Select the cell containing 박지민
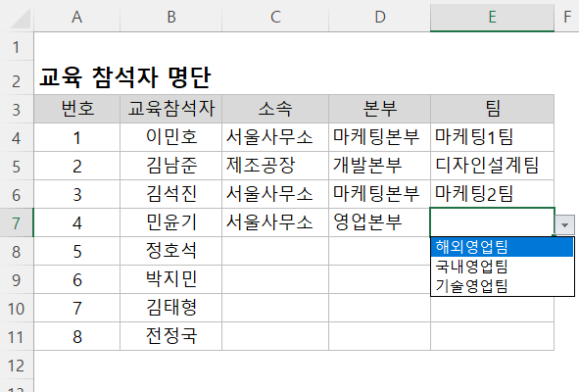Image resolution: width=579 pixels, height=392 pixels. point(171,279)
